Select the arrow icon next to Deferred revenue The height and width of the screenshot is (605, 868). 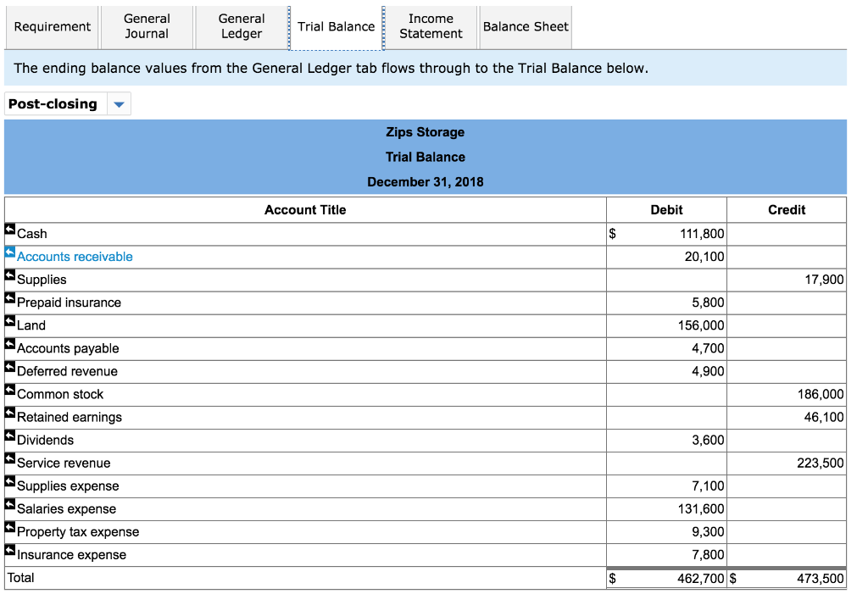pyautogui.click(x=8, y=367)
